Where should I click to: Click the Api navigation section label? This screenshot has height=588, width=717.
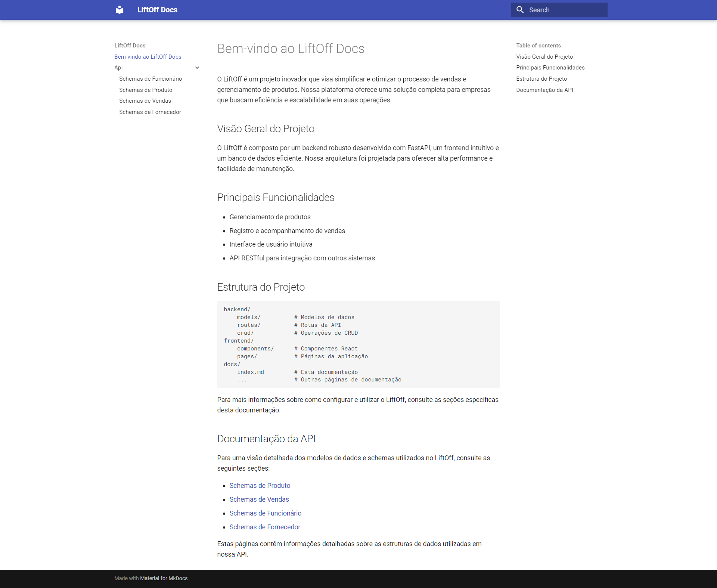[x=118, y=68]
